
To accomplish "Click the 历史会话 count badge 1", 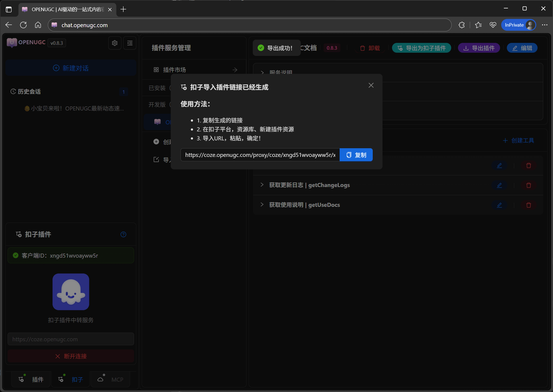I will (124, 92).
